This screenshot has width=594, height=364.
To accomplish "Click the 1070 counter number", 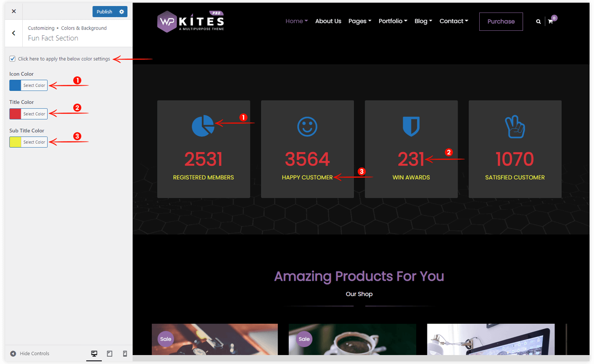I will tap(515, 159).
